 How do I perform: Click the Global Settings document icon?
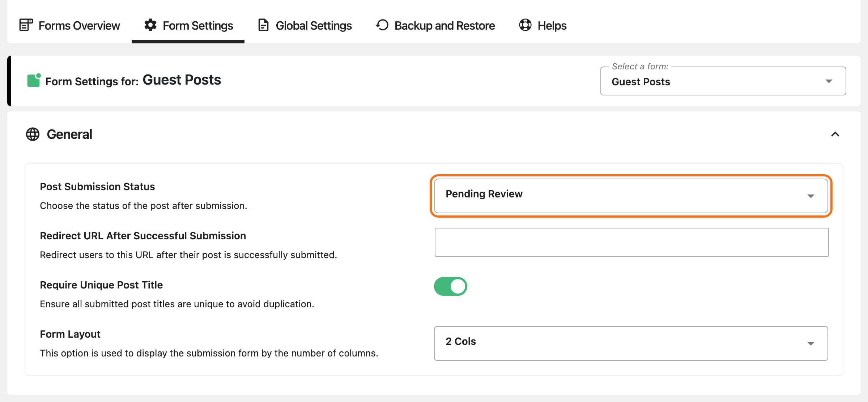pyautogui.click(x=263, y=25)
